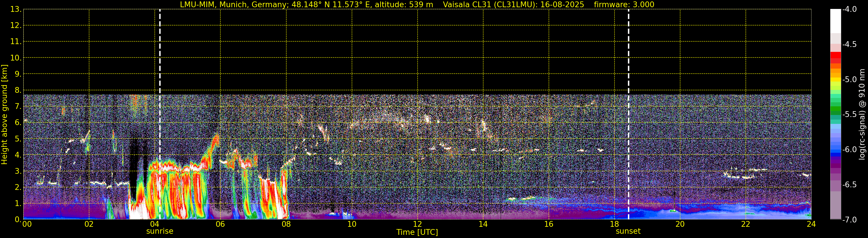Click the 12 tick on the time axis

[417, 224]
